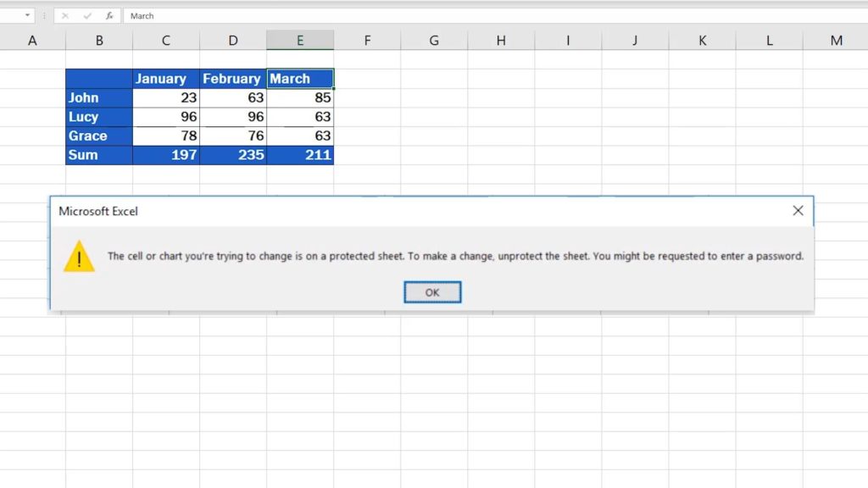Select the Lucy row label cell
This screenshot has width=868, height=488.
(x=99, y=117)
